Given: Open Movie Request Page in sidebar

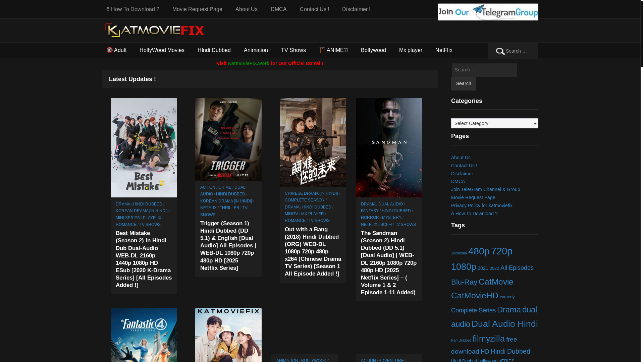Looking at the screenshot, I should (x=473, y=197).
